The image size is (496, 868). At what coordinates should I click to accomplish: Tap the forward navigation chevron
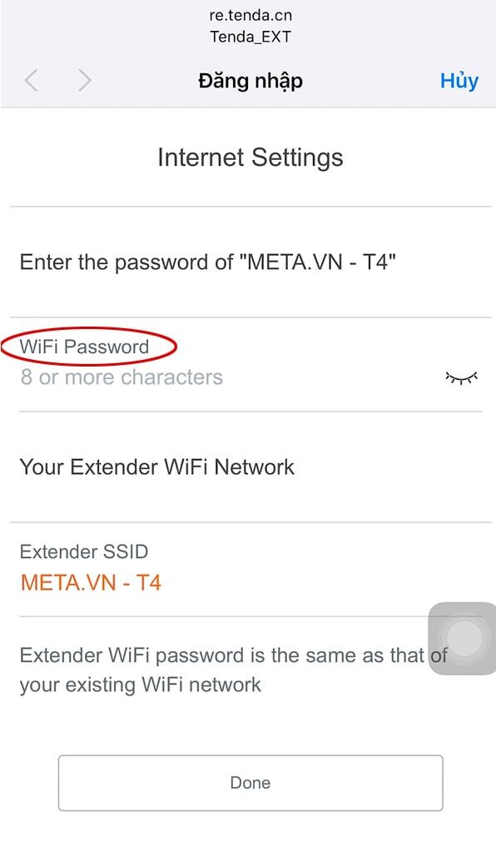84,80
